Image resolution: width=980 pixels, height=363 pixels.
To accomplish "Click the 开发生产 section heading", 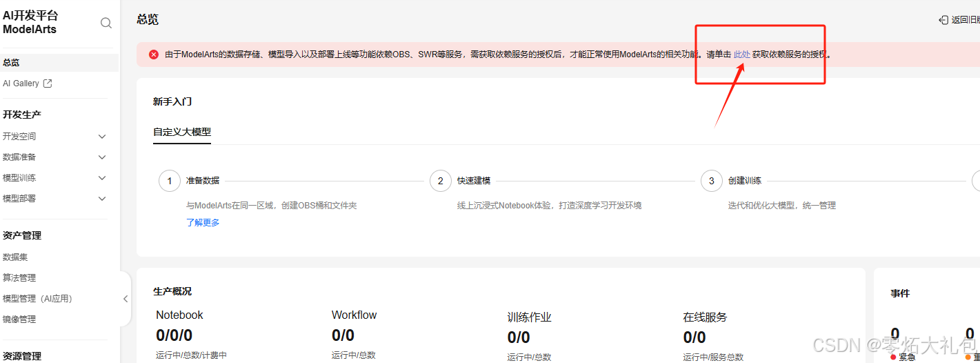I will pyautogui.click(x=22, y=115).
